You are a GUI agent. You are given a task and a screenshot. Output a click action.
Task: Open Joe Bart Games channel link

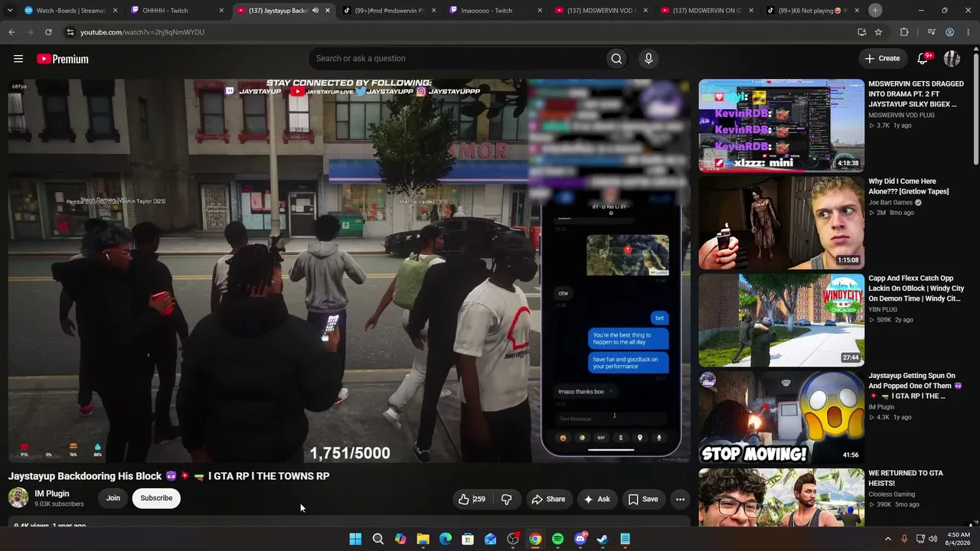pyautogui.click(x=890, y=203)
